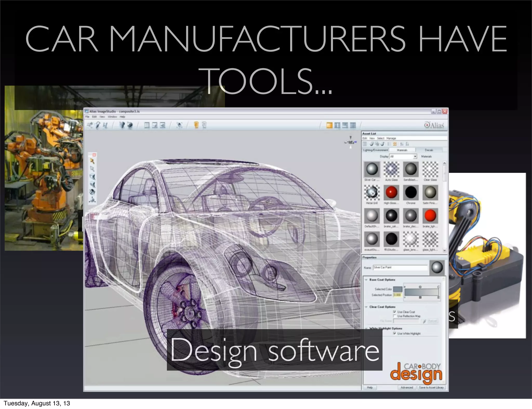Select the Sandblast material thumbnail
Viewport: 532px width, 409px height.
[x=411, y=169]
